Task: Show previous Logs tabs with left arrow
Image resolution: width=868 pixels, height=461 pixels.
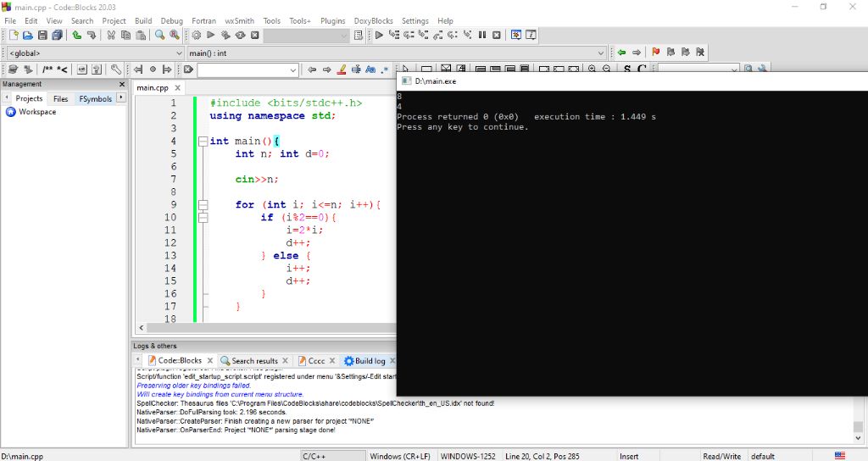Action: [x=138, y=359]
